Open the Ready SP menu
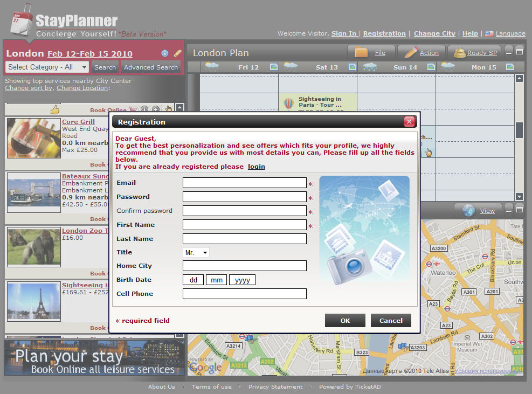 coord(475,53)
